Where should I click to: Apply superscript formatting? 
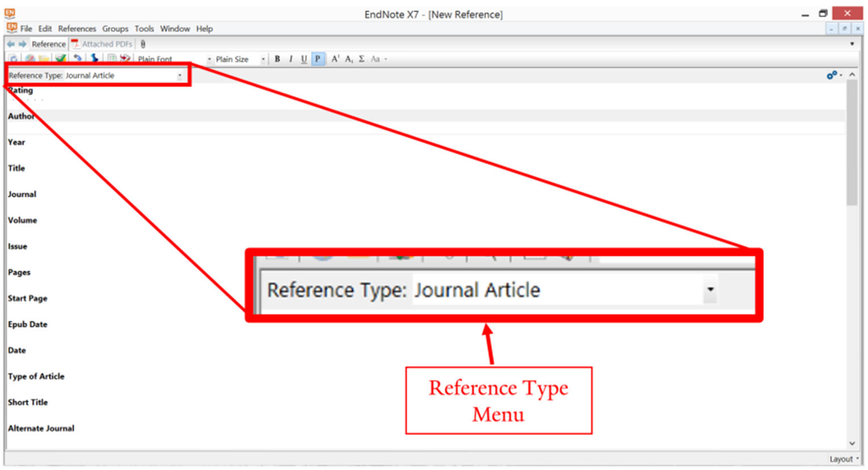click(x=335, y=59)
